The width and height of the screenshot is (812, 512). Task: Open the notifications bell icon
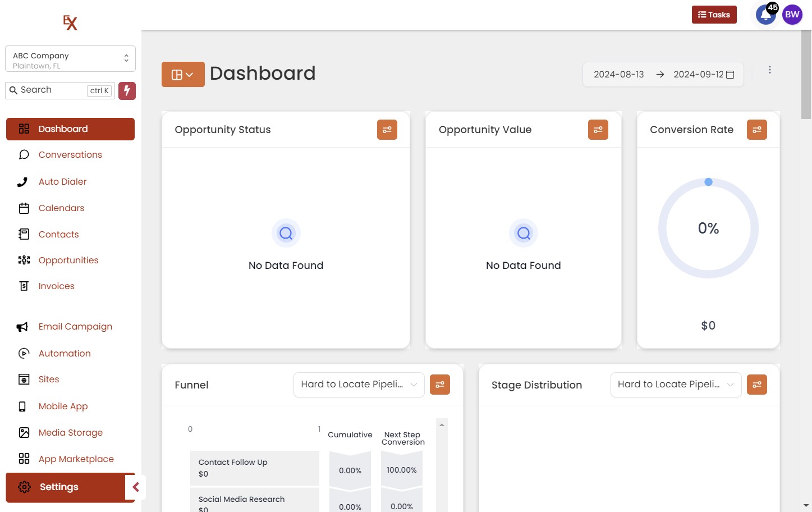[765, 15]
